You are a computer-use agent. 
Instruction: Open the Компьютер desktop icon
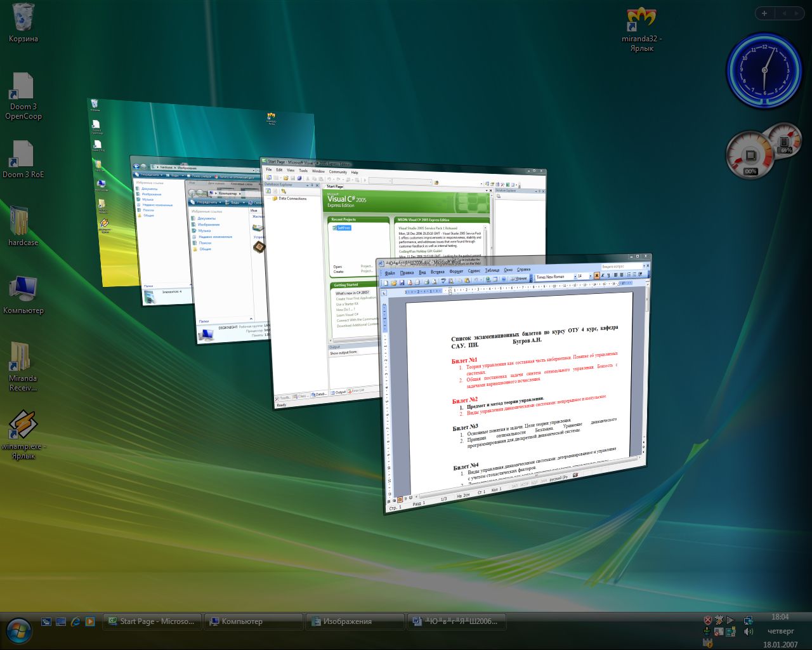(23, 290)
